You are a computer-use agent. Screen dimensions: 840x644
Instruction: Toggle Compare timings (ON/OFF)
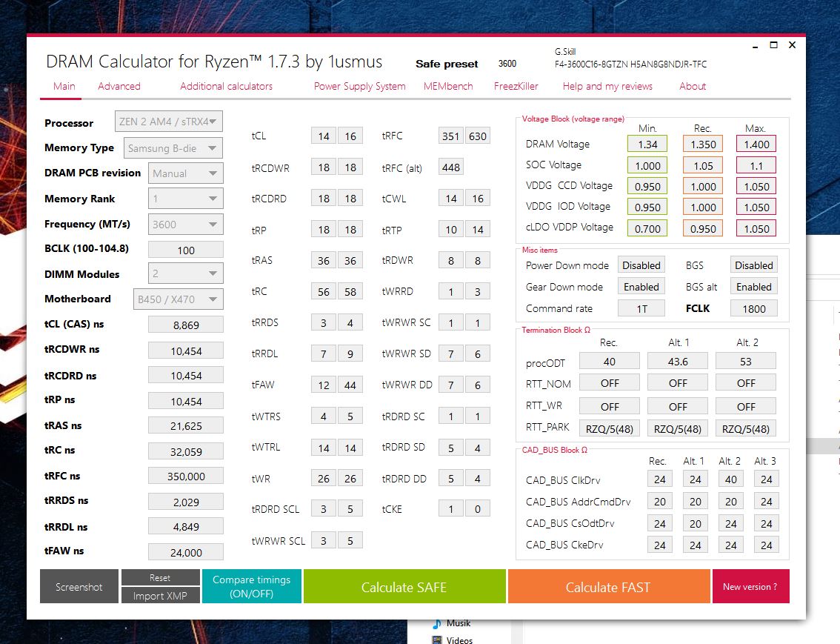[x=251, y=587]
